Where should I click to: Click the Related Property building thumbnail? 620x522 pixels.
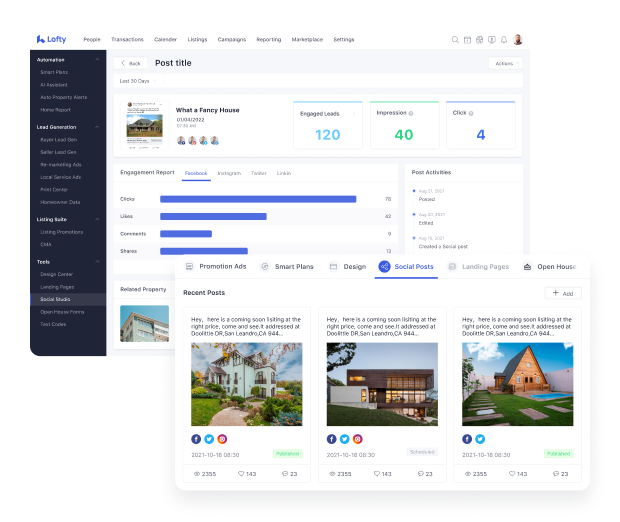point(144,323)
